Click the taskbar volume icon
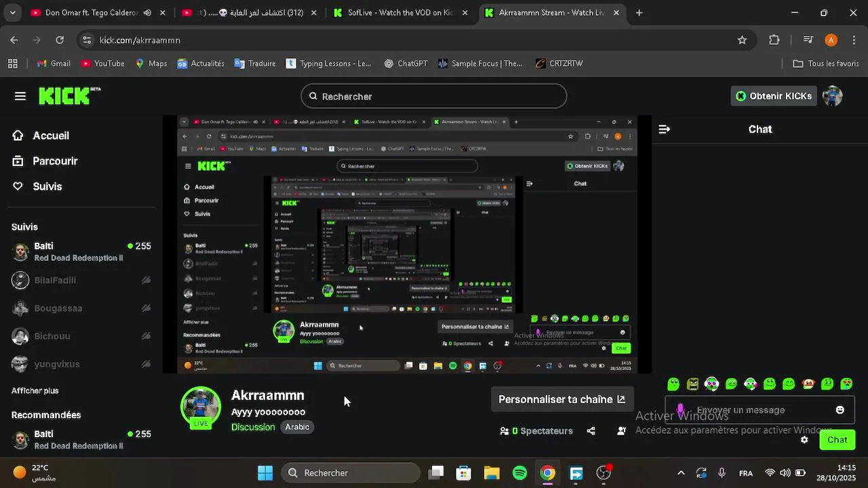The height and width of the screenshot is (488, 868). coord(785,473)
